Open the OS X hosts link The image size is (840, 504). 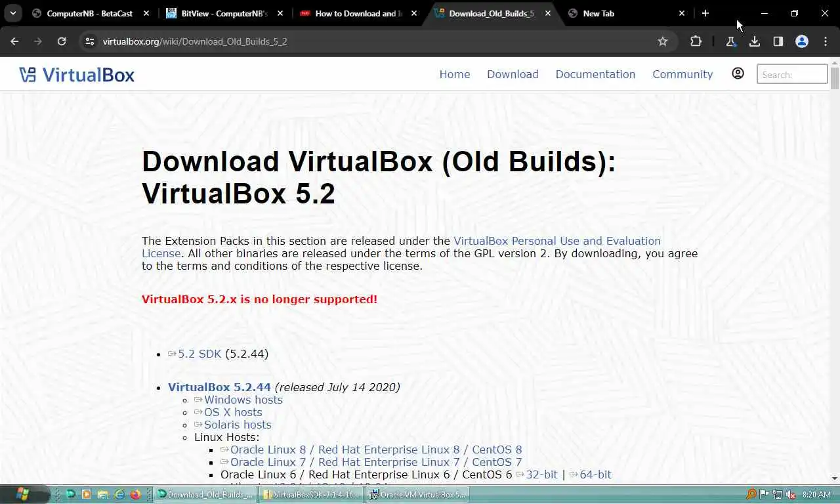(233, 412)
